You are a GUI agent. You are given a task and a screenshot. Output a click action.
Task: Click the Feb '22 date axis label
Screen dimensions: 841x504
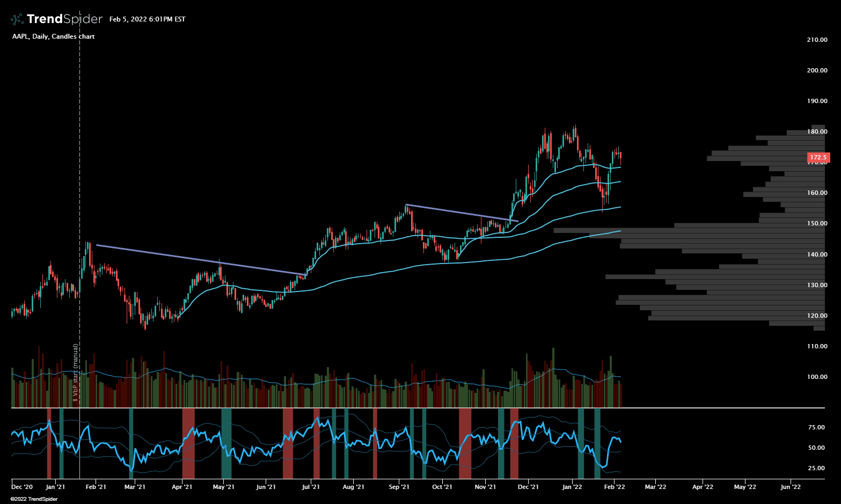pyautogui.click(x=615, y=487)
